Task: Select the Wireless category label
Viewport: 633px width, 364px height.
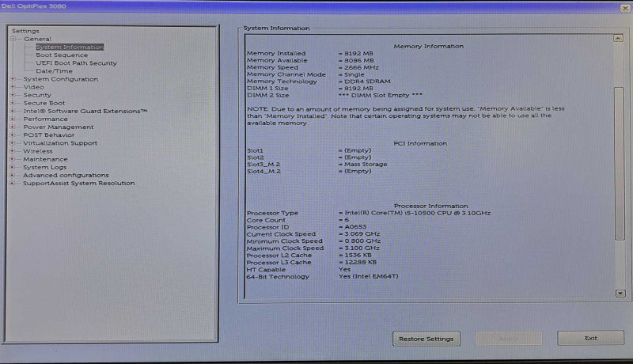Action: (x=37, y=151)
